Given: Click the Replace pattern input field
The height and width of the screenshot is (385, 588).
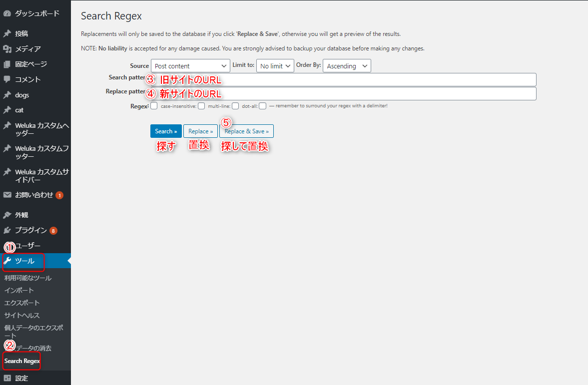Looking at the screenshot, I should click(x=344, y=94).
